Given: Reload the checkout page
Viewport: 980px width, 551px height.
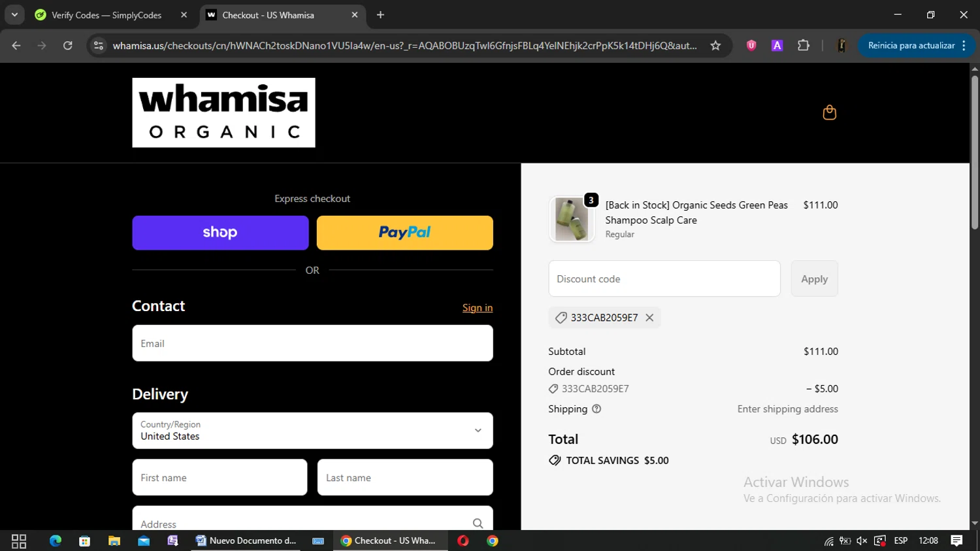Looking at the screenshot, I should tap(68, 46).
